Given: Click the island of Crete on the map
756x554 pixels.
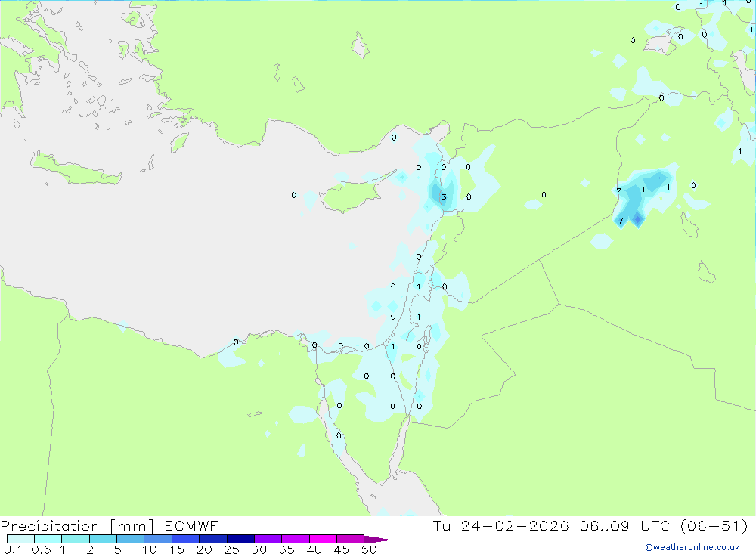Looking at the screenshot, I should click(x=75, y=170).
